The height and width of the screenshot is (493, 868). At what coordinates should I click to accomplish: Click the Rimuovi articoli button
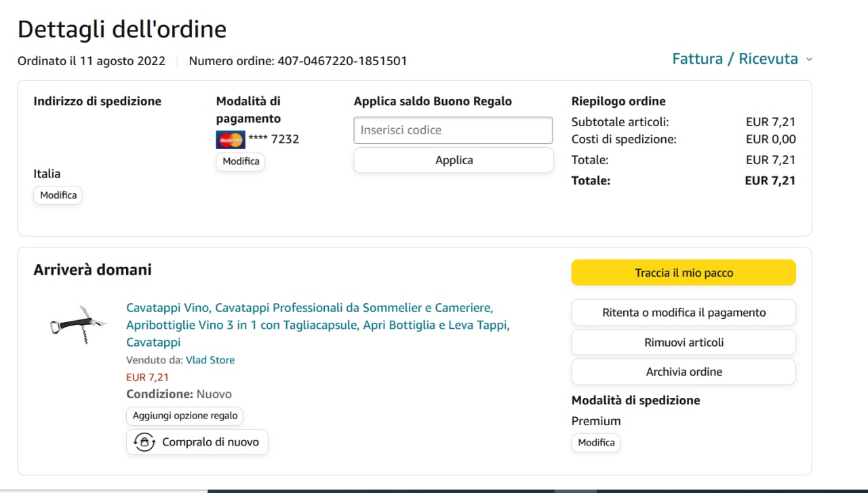click(x=684, y=342)
